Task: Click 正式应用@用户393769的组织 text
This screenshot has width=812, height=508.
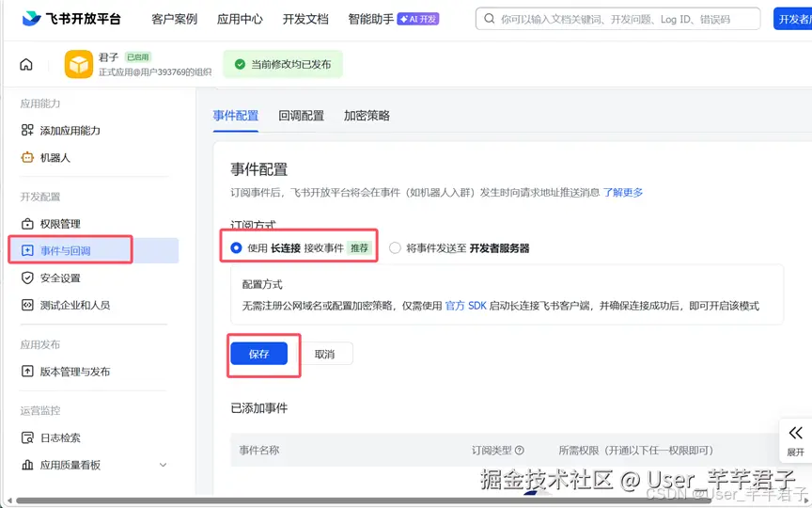Action: pyautogui.click(x=155, y=72)
